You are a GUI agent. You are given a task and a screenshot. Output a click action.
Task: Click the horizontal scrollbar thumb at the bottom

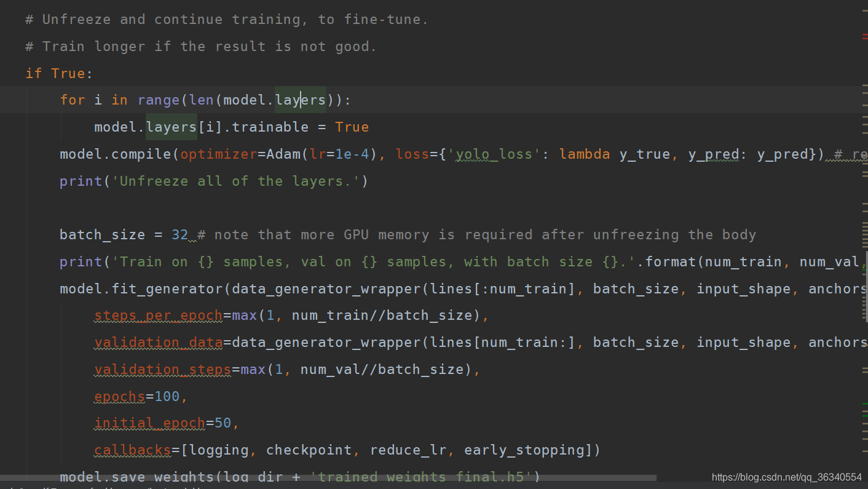point(328,477)
